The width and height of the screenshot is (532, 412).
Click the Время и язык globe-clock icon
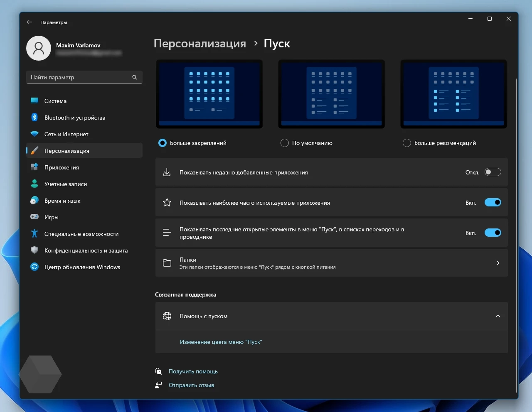click(x=34, y=201)
